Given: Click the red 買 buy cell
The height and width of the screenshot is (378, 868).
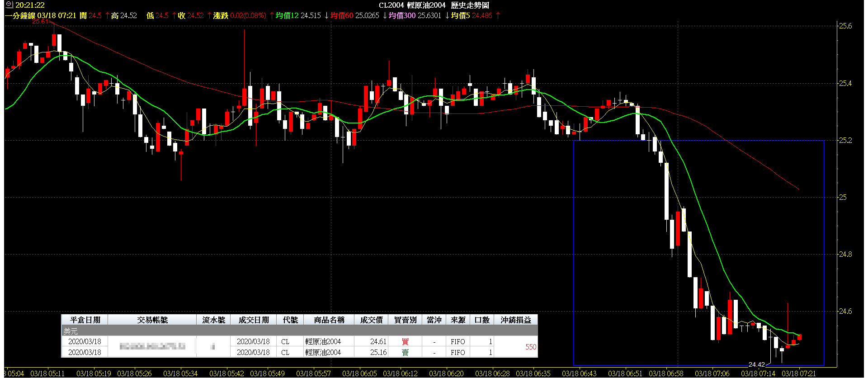Looking at the screenshot, I should [405, 341].
